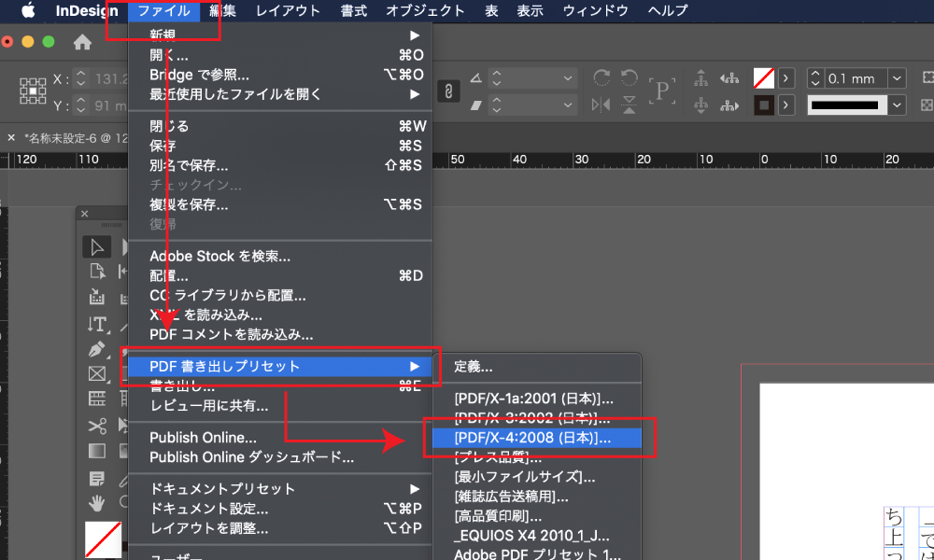Rotate 90° counter-clockwise icon
The image size is (934, 560).
click(629, 77)
